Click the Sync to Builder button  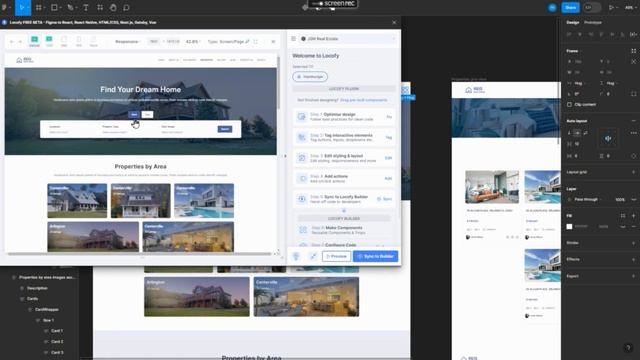pos(376,256)
